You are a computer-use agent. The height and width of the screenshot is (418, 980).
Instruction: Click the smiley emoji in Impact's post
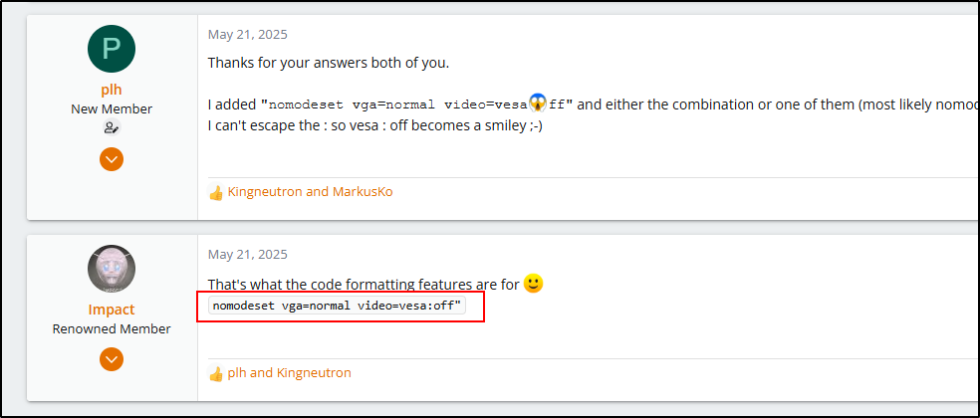533,285
